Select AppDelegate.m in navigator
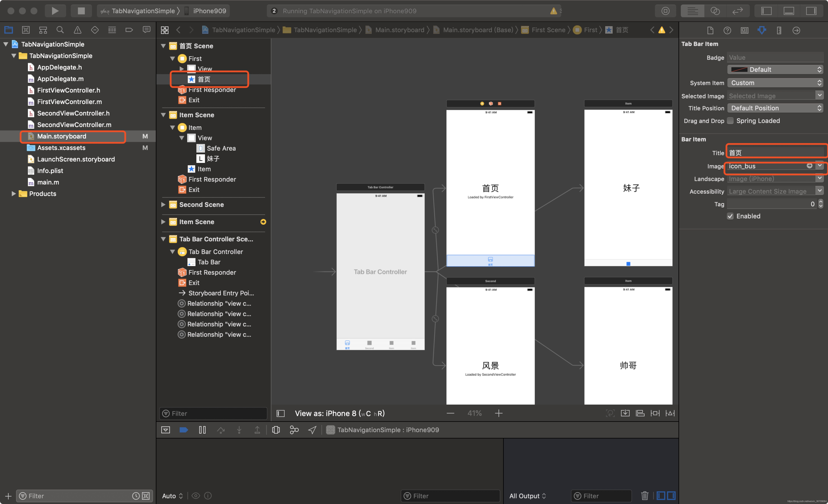 point(61,79)
